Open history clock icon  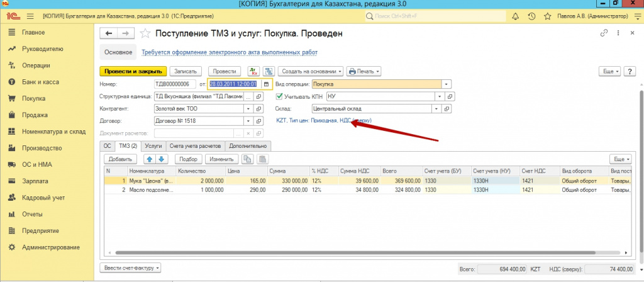531,16
